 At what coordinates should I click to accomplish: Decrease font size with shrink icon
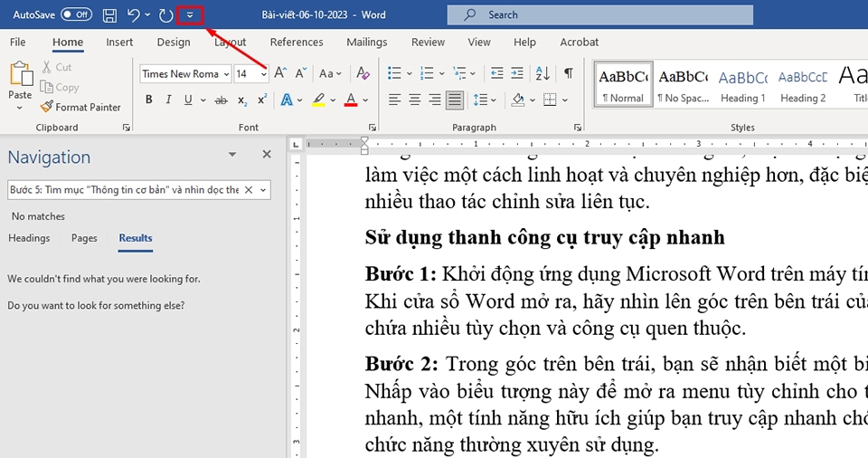click(x=300, y=73)
